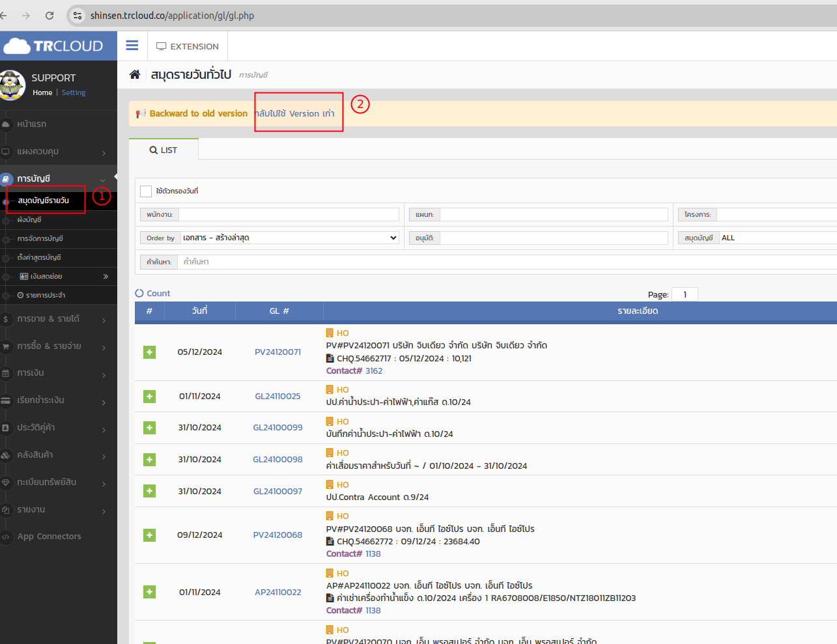Expand row GL24110025 with green plus
The height and width of the screenshot is (644, 837).
tap(150, 397)
